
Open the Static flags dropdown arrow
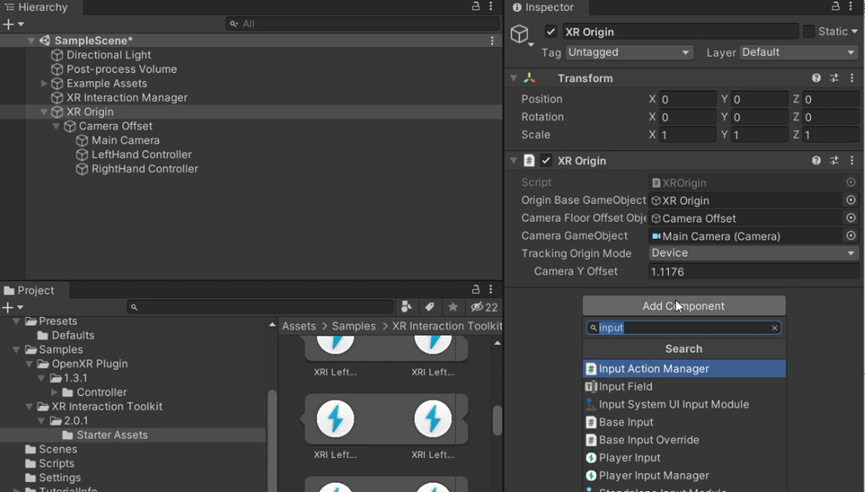point(855,31)
